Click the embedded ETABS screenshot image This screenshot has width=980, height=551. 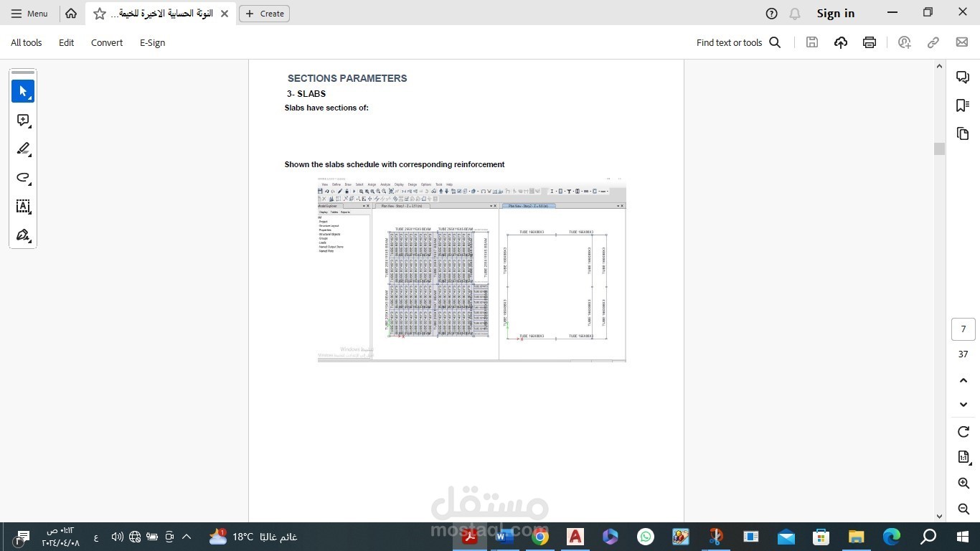[x=471, y=269]
